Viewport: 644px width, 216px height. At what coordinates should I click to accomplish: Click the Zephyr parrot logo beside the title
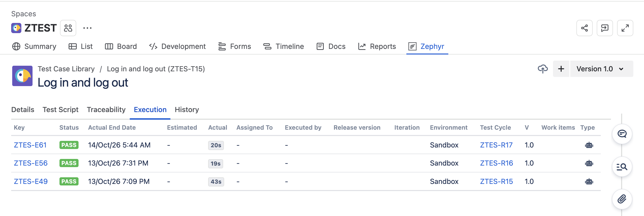(x=22, y=76)
